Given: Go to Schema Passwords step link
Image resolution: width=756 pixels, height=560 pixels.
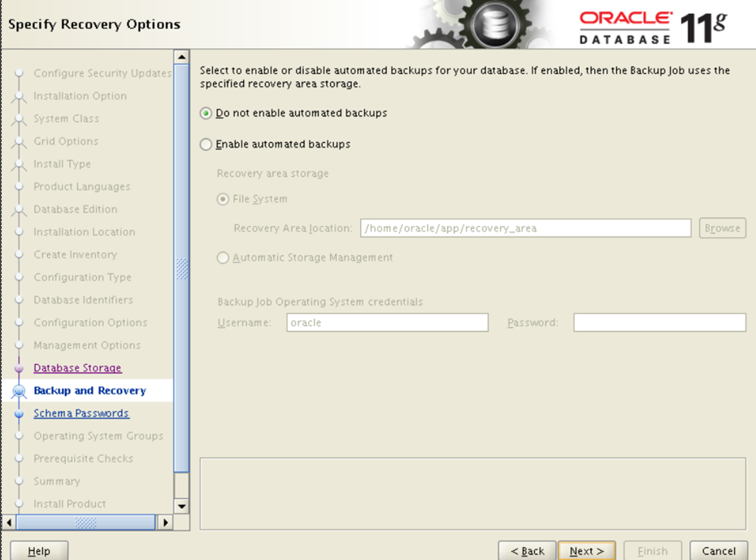Looking at the screenshot, I should click(x=80, y=414).
